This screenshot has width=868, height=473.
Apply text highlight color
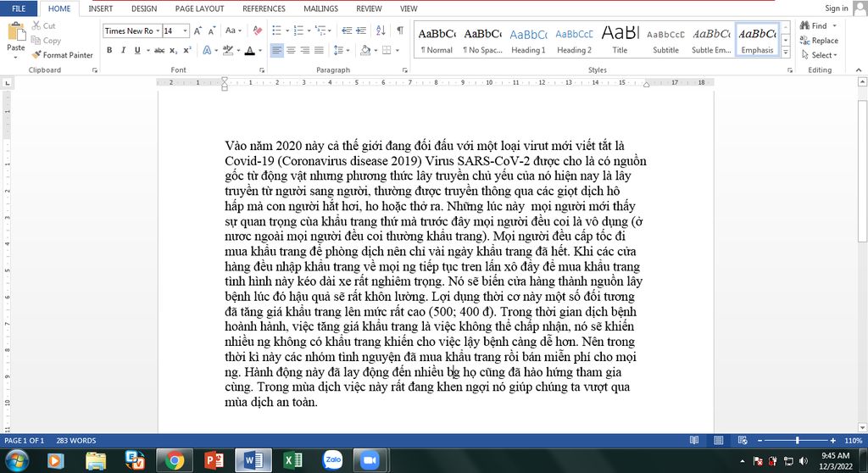tap(227, 50)
